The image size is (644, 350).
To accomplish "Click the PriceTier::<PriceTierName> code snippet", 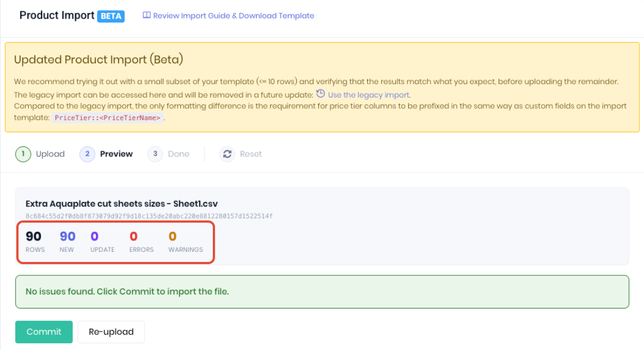I will (107, 118).
